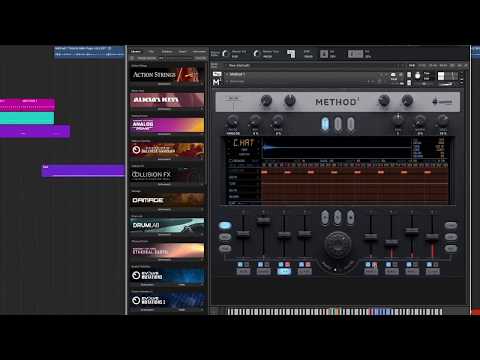This screenshot has height=360, width=480.
Task: Click the instrument Tune knob in header
Action: [418, 76]
